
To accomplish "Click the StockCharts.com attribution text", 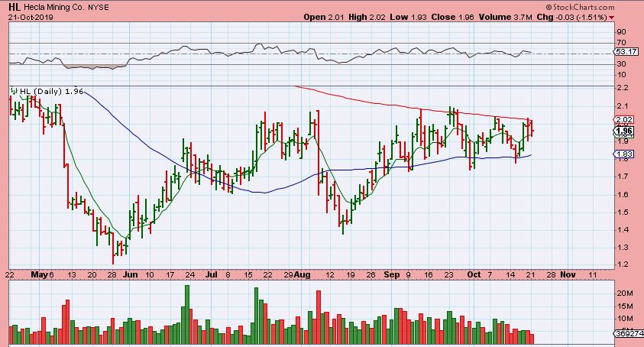I will tap(581, 7).
